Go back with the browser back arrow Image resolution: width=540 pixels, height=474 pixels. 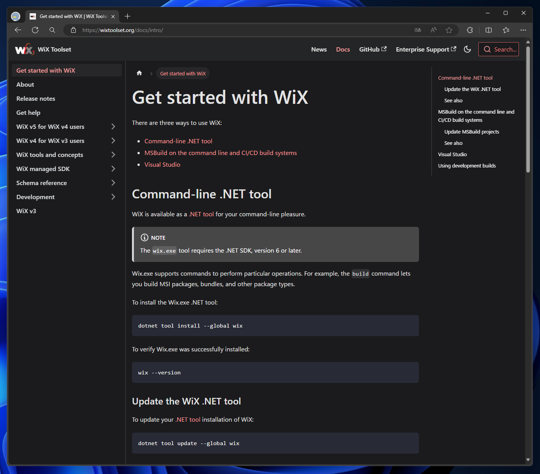point(18,30)
